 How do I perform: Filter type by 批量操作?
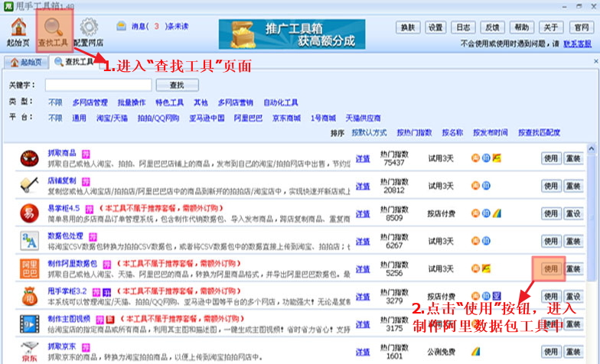click(132, 102)
